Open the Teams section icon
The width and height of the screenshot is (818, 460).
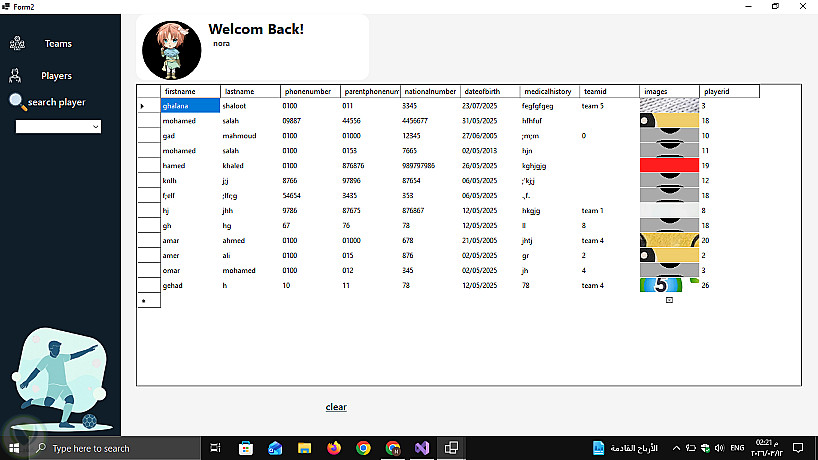pos(17,43)
